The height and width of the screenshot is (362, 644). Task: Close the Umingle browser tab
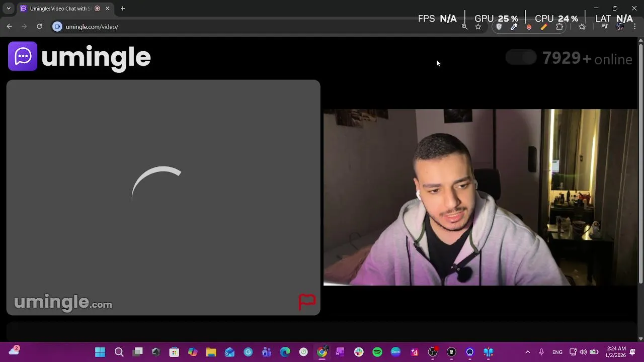[107, 9]
